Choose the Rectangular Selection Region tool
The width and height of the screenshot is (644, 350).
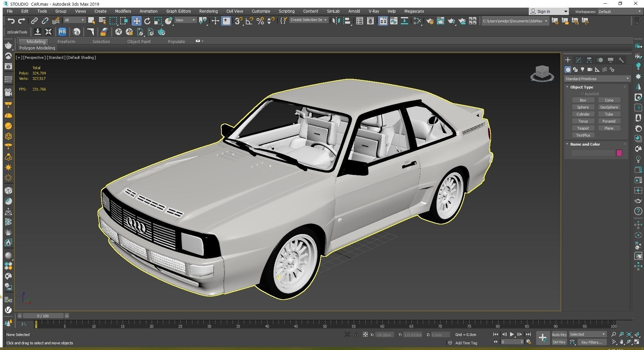click(113, 21)
